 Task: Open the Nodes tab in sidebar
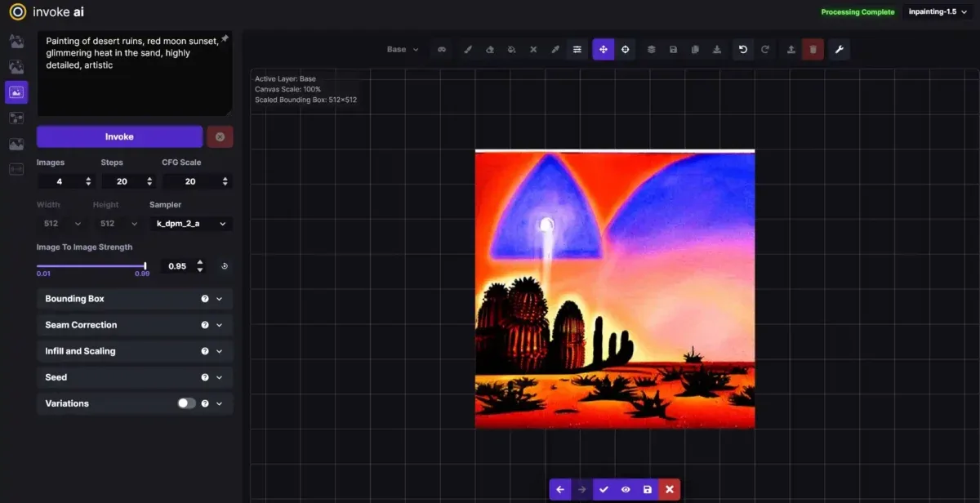[16, 118]
